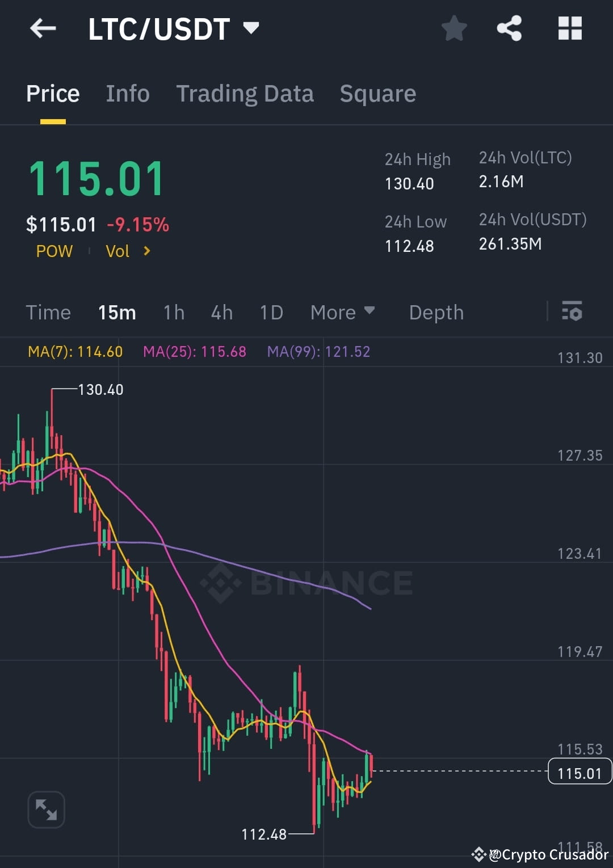Image resolution: width=613 pixels, height=868 pixels.
Task: Switch to the 1h timeframe
Action: [x=174, y=312]
